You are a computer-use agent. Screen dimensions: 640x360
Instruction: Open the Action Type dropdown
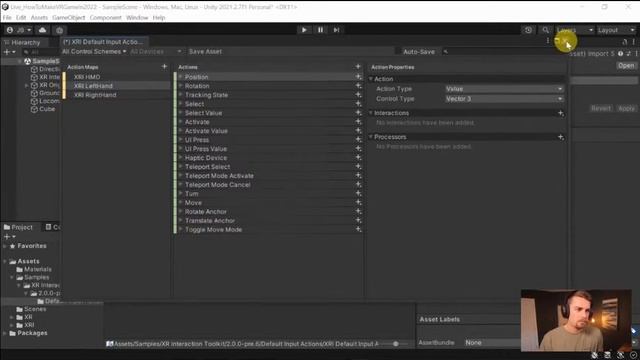coord(504,89)
